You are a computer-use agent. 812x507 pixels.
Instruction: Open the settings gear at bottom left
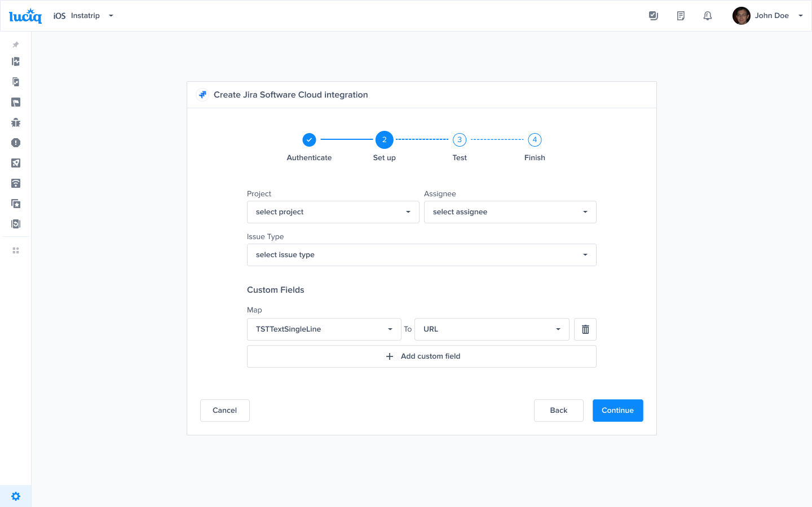click(16, 496)
